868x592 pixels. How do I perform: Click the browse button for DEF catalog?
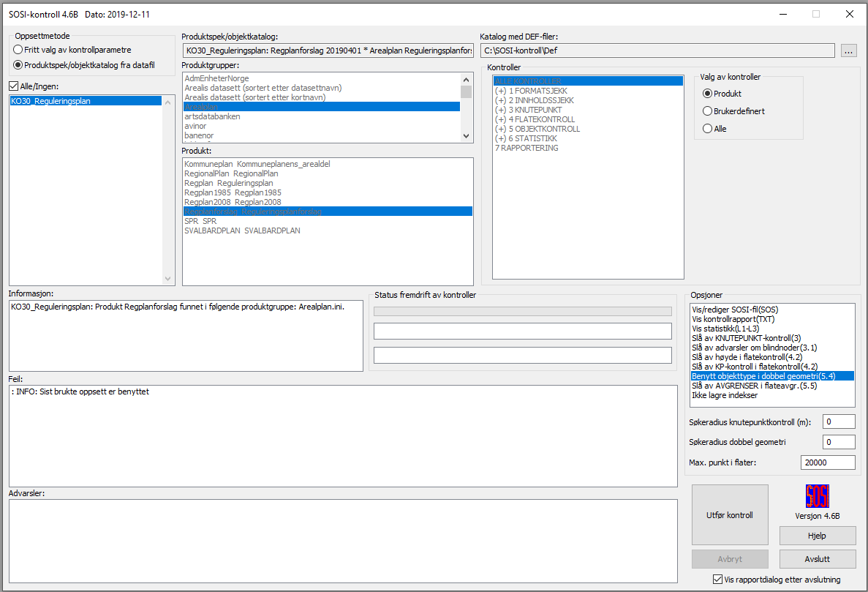848,50
